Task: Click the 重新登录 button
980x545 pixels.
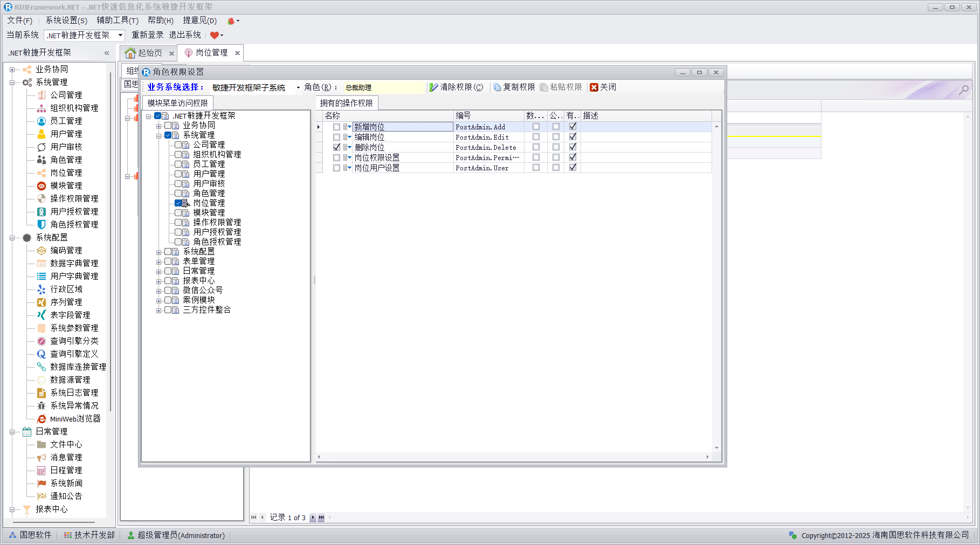Action: [x=147, y=35]
